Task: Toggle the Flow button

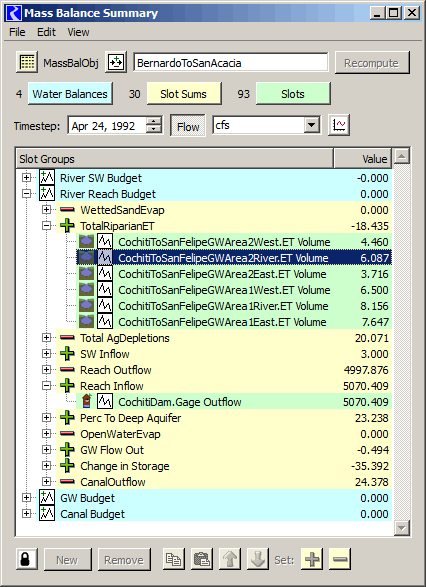Action: point(188,126)
